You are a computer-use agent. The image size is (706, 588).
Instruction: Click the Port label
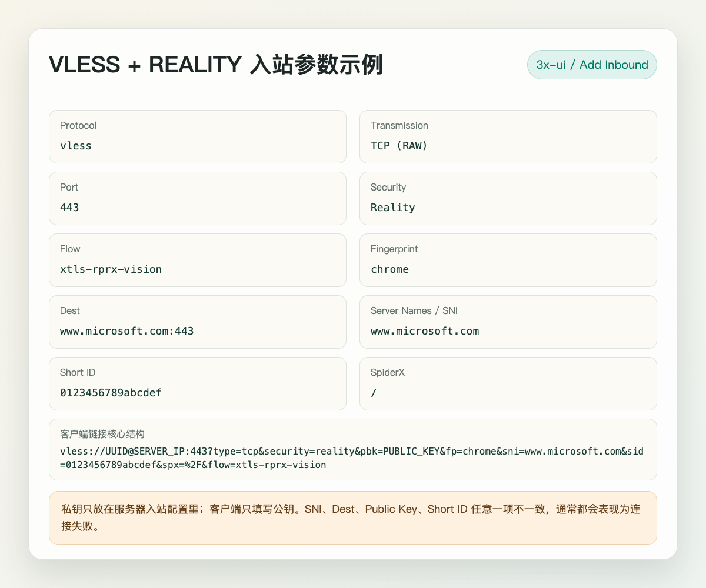click(x=69, y=187)
